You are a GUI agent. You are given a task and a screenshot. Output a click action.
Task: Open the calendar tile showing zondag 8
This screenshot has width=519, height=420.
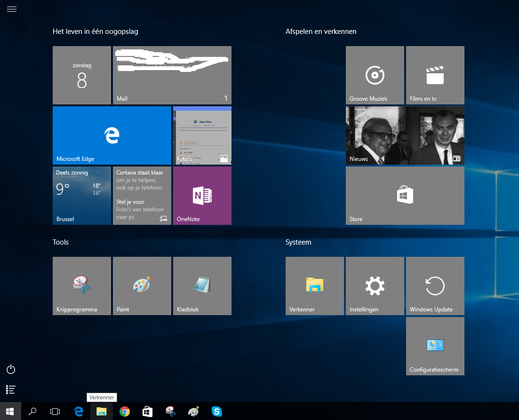point(82,75)
